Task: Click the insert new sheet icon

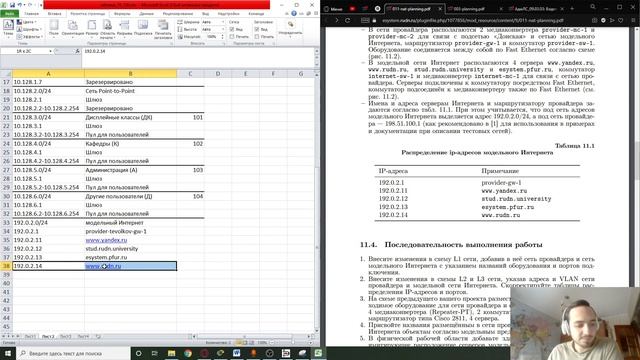Action: [x=98, y=336]
